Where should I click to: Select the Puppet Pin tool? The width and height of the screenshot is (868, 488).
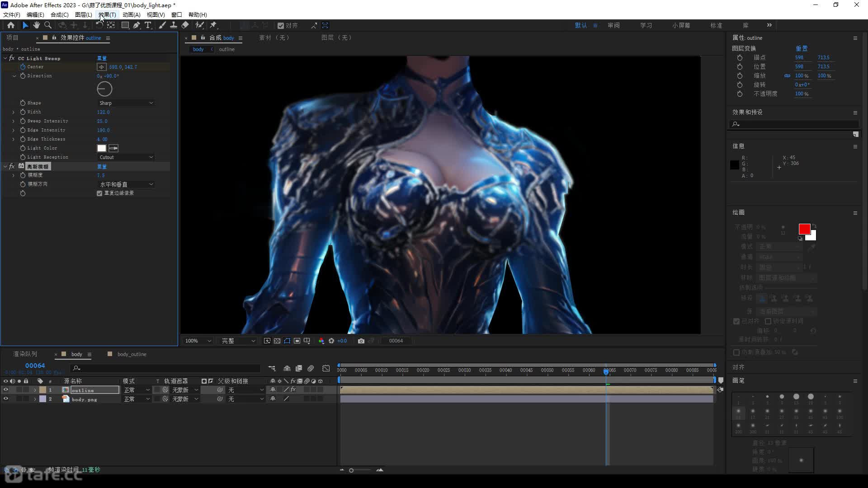click(x=213, y=25)
